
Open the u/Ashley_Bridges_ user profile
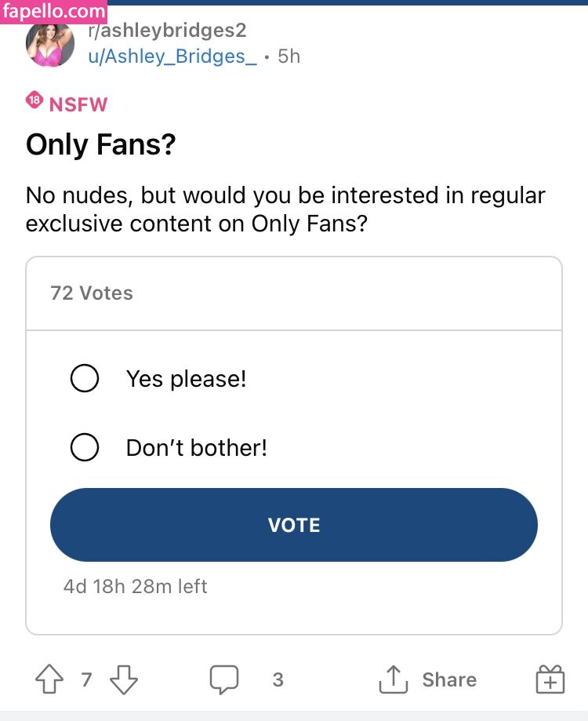click(x=172, y=56)
